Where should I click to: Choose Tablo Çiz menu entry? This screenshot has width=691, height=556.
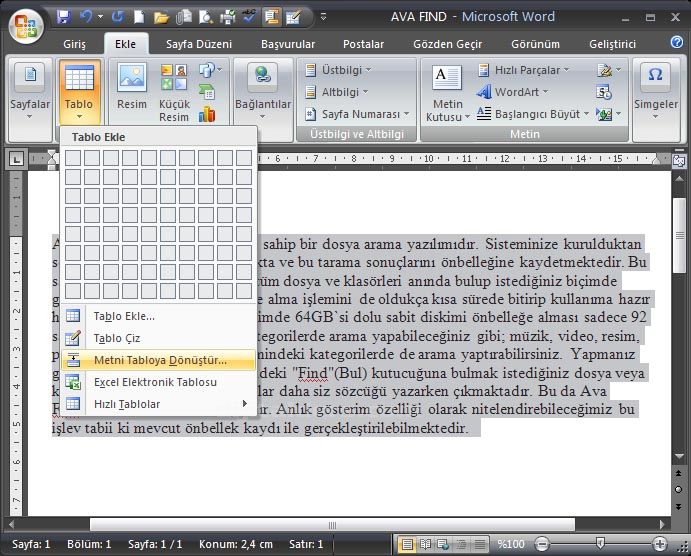point(158,338)
